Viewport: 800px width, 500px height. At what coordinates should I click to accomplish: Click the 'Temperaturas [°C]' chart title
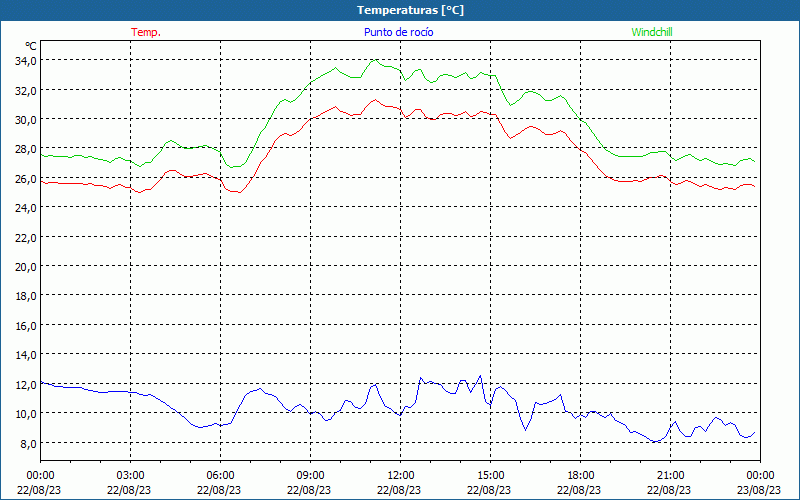(410, 10)
